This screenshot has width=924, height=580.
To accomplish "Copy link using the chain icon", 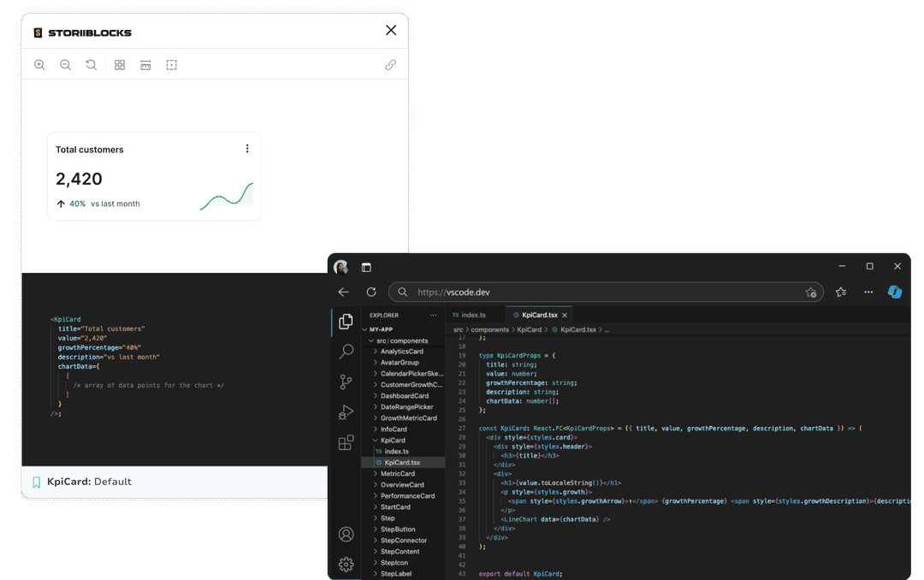I will (390, 65).
